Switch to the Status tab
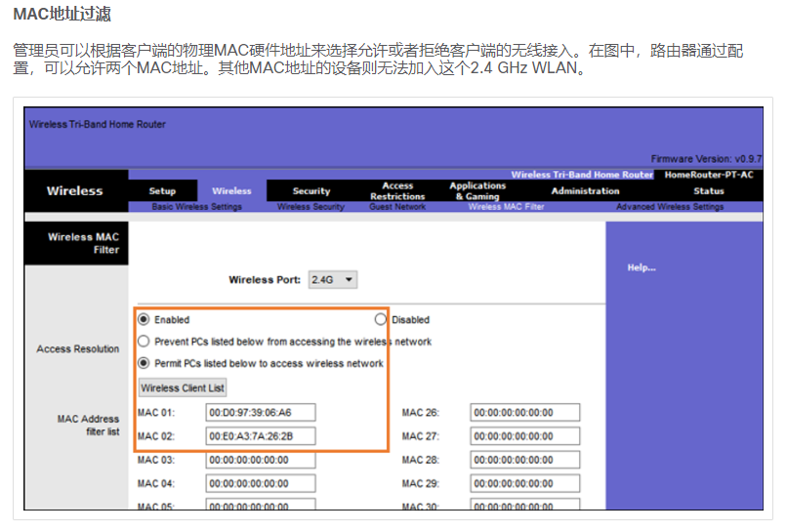 point(709,191)
